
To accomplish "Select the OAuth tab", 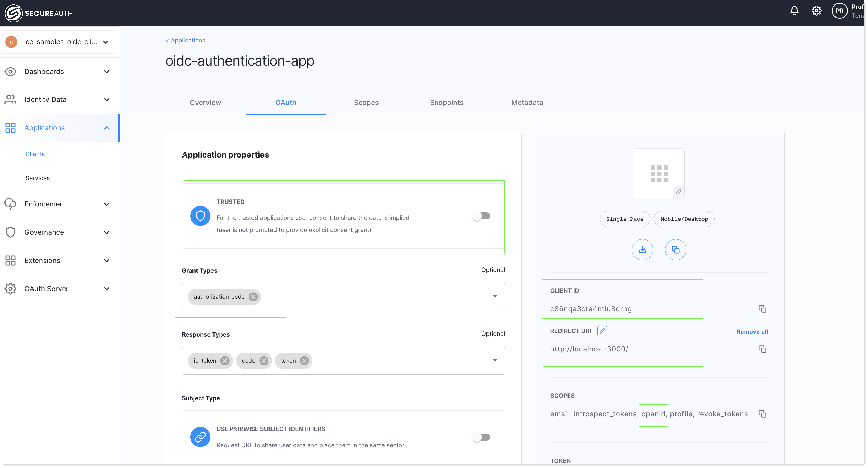I will [286, 103].
